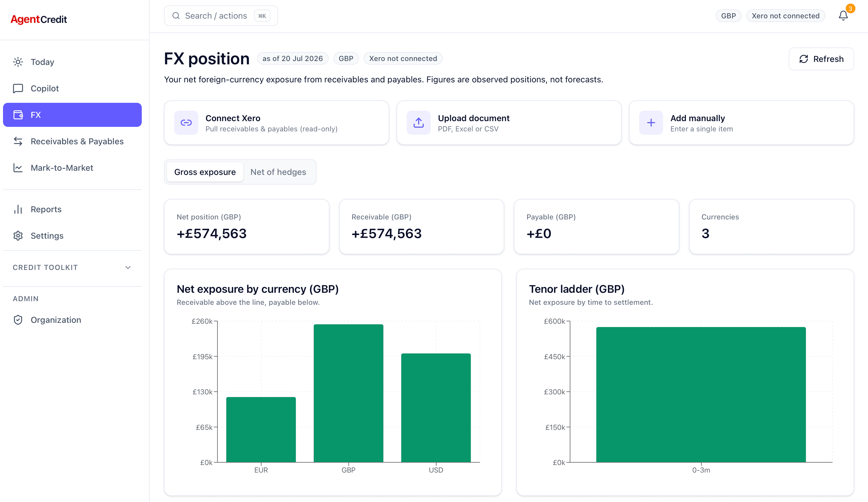868x502 pixels.
Task: Click the Organization shield icon
Action: pos(18,320)
